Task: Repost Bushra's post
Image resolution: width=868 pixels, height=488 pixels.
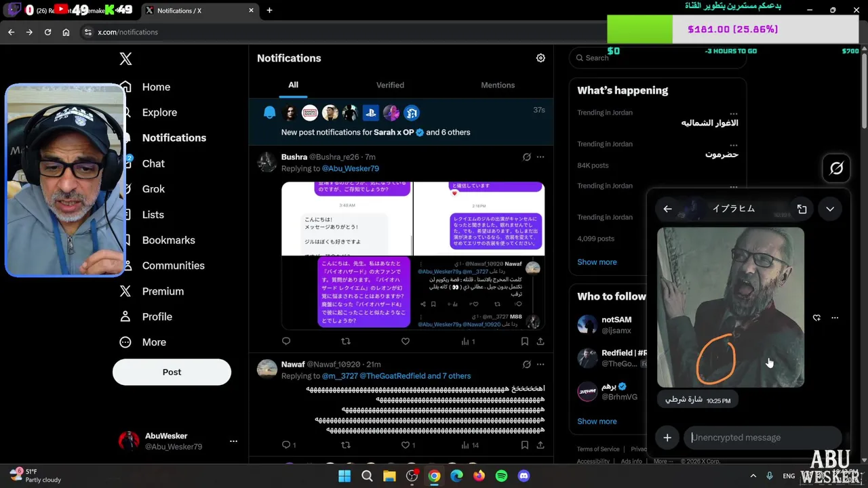Action: (x=345, y=342)
